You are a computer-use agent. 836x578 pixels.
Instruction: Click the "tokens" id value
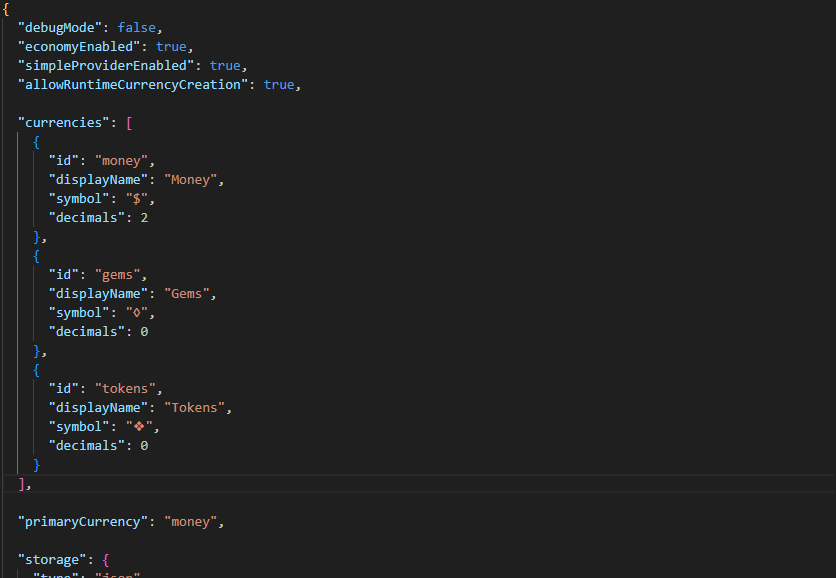coord(128,389)
